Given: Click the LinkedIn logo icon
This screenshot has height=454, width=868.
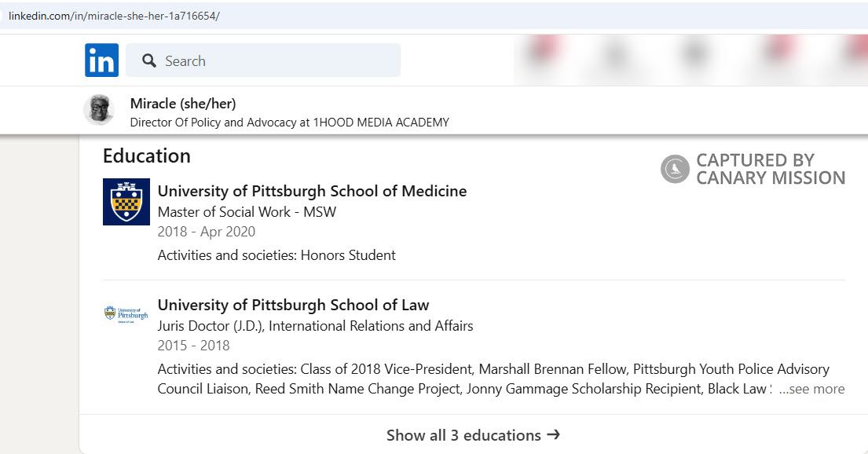Looking at the screenshot, I should pyautogui.click(x=101, y=60).
